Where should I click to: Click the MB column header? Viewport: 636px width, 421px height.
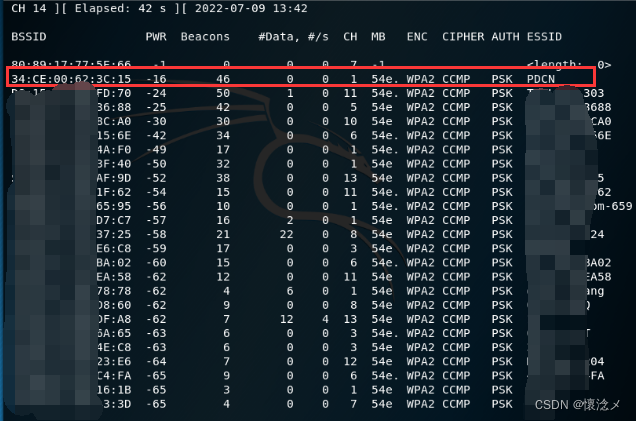pos(378,36)
